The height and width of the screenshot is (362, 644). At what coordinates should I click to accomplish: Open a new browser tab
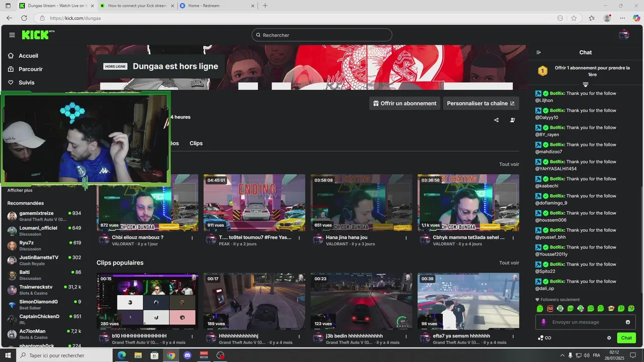point(265,6)
